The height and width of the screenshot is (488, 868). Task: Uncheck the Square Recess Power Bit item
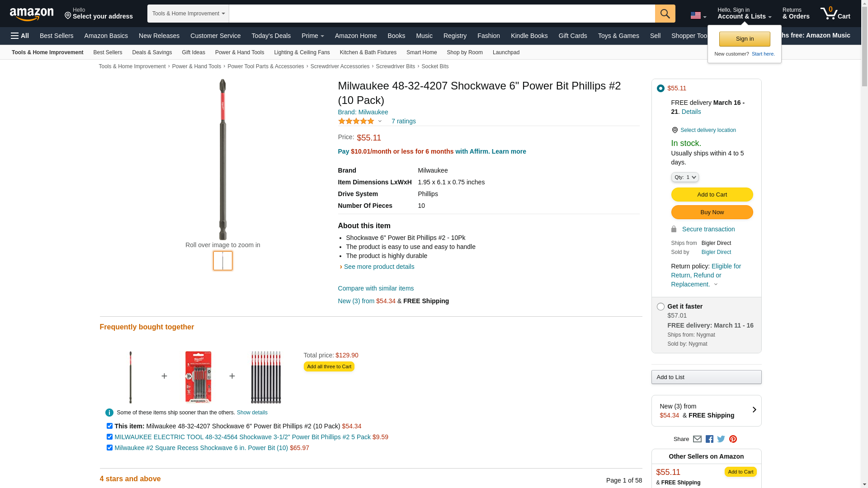click(109, 448)
